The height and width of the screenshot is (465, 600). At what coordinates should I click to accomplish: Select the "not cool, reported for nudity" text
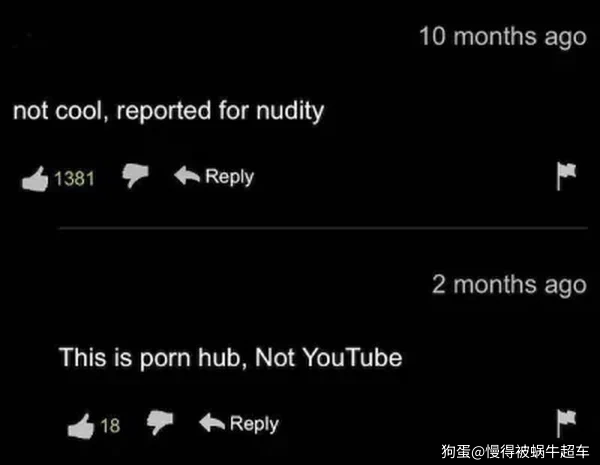coord(168,111)
